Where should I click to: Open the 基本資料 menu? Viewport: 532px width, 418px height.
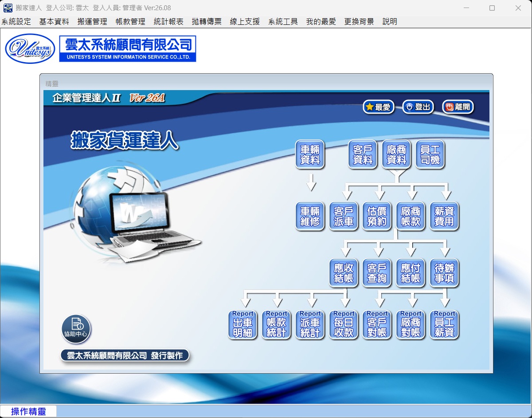tap(54, 21)
